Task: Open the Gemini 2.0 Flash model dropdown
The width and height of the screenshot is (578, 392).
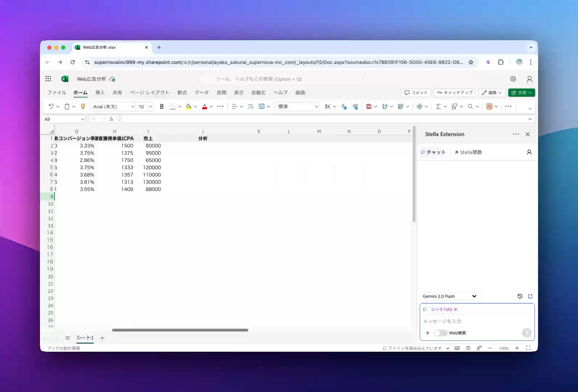Action: pos(449,296)
